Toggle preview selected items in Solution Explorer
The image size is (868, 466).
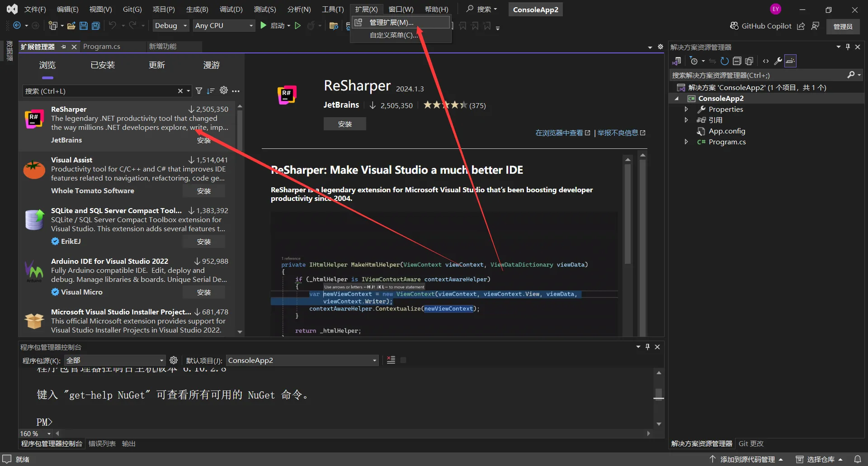[791, 61]
